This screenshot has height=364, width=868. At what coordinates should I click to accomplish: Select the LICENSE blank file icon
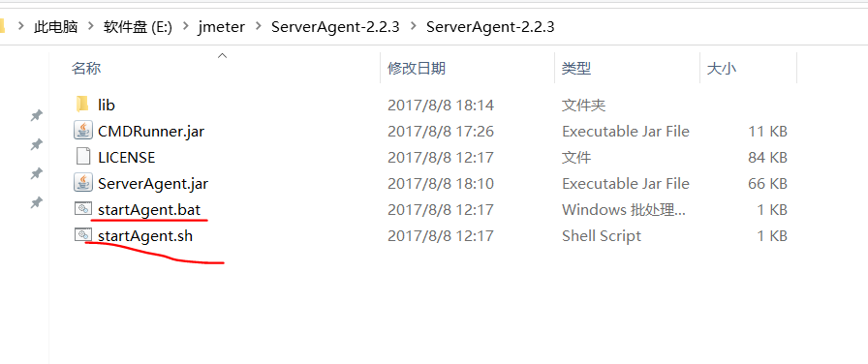coord(82,157)
